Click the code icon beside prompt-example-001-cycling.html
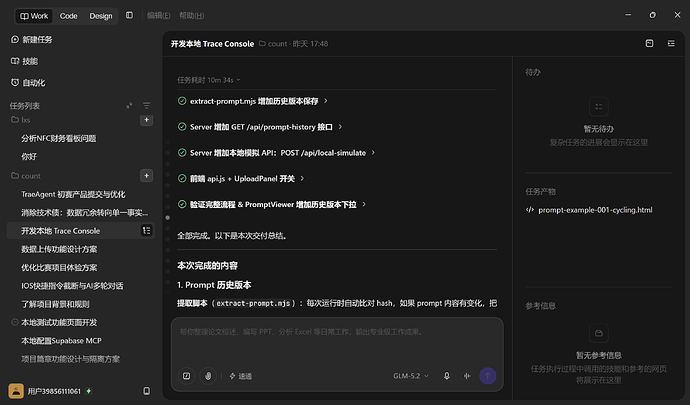This screenshot has width=690, height=405. pyautogui.click(x=530, y=210)
